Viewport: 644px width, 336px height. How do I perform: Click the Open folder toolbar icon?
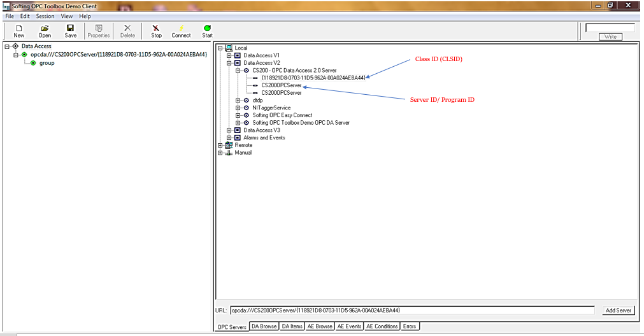coord(45,28)
